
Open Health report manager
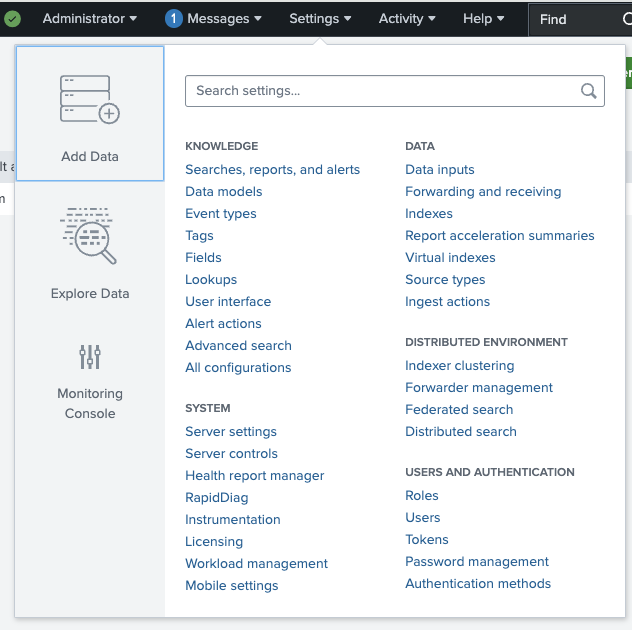255,476
